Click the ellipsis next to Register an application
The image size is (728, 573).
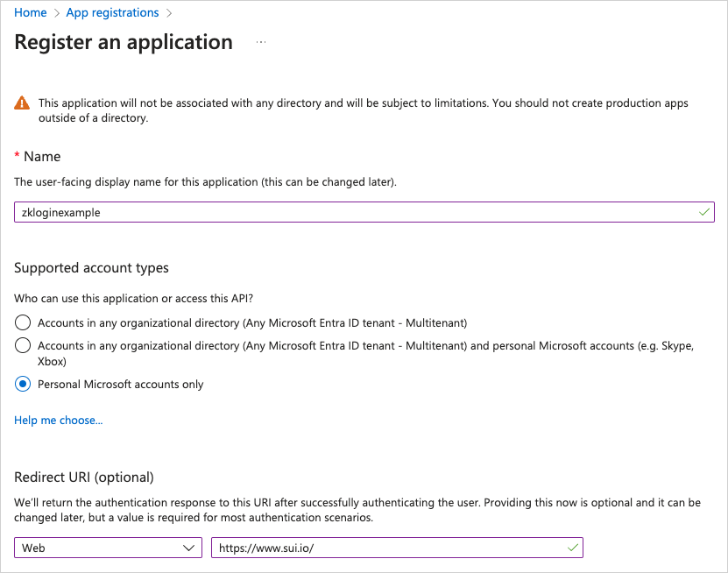click(x=260, y=41)
